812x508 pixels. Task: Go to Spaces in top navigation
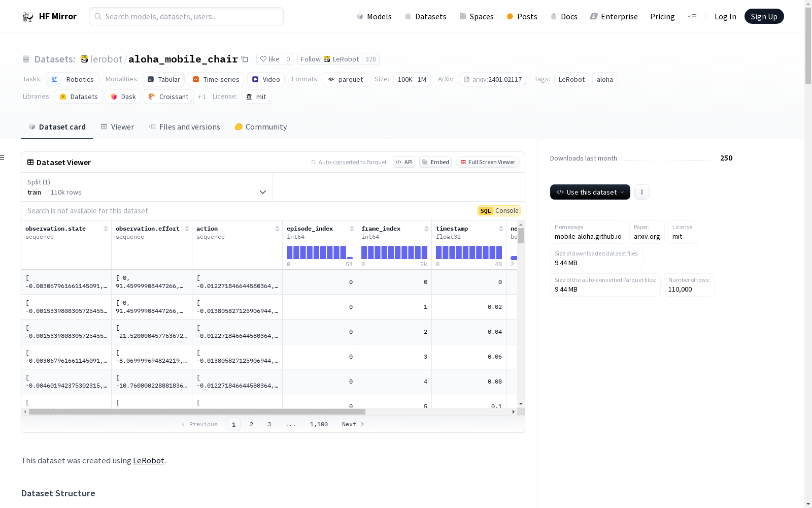[x=477, y=16]
